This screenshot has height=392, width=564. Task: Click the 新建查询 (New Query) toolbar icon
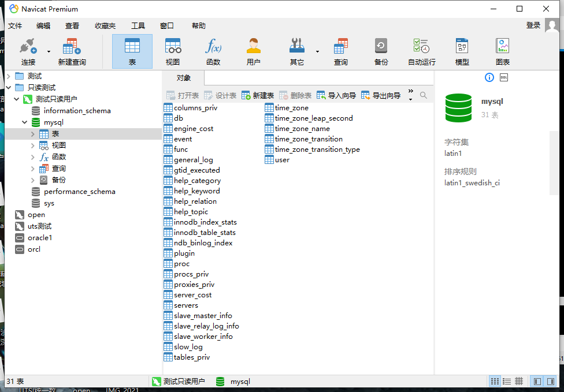click(72, 51)
